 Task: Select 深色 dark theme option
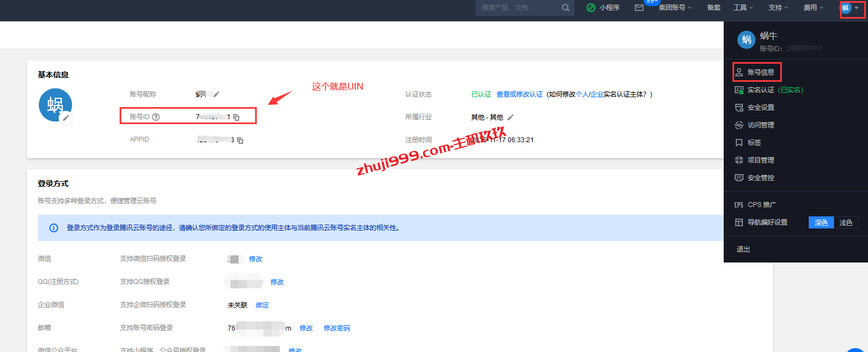[x=821, y=222]
